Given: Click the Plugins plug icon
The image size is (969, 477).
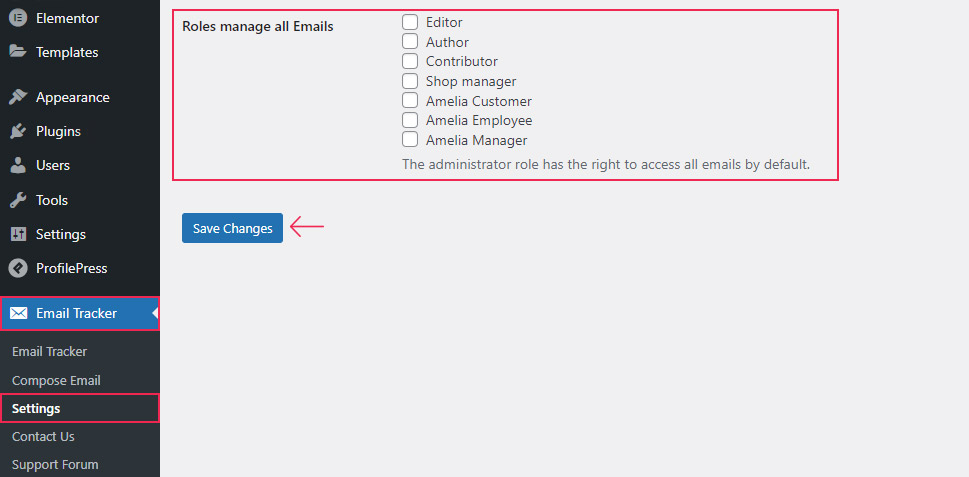Looking at the screenshot, I should [18, 131].
